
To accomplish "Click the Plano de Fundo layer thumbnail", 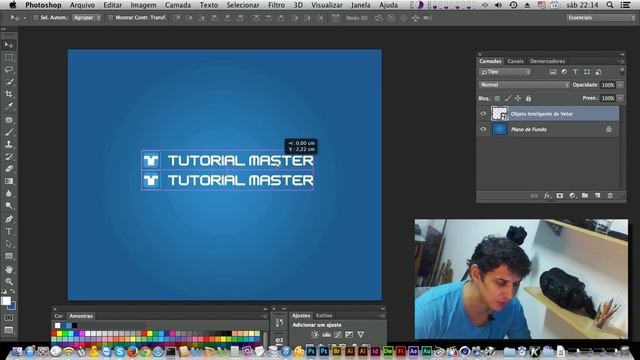I will tap(499, 129).
